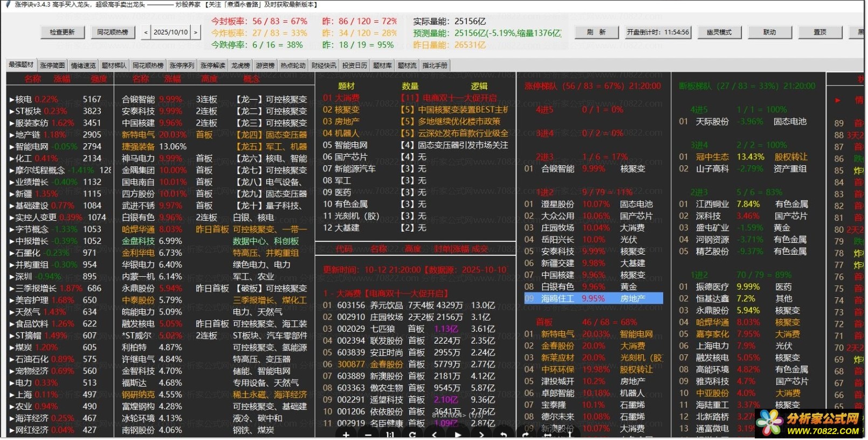Expand the 服装家纺 row arrow
Image resolution: width=868 pixels, height=440 pixels.
[12, 123]
